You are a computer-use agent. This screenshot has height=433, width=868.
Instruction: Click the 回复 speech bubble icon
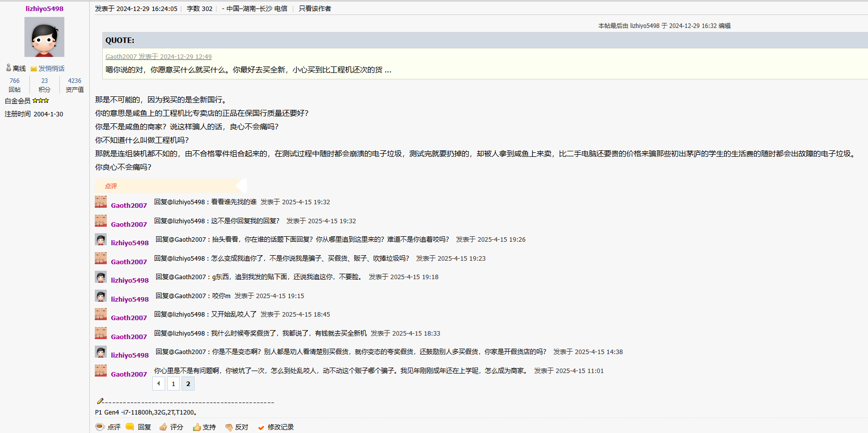(x=130, y=427)
